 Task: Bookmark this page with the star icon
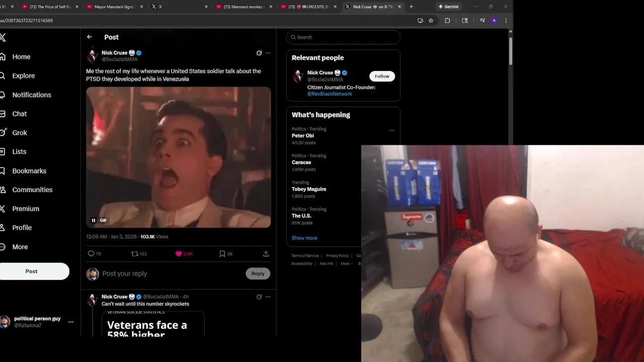[431, 21]
